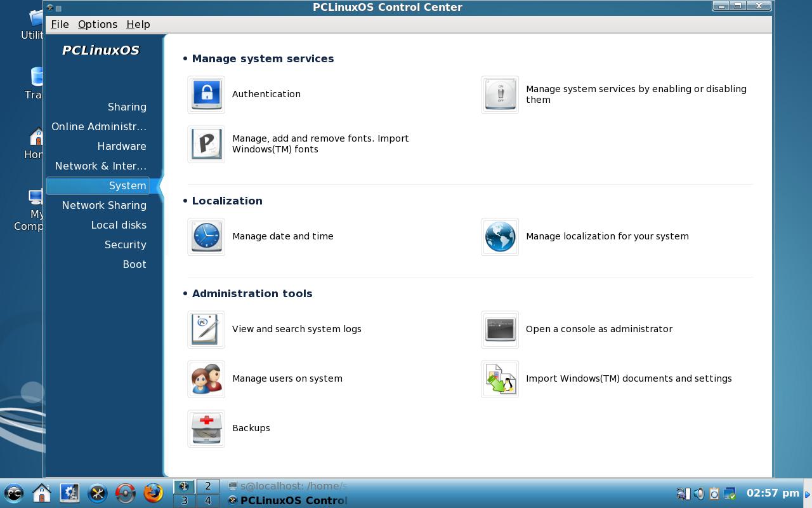Open 'Manage date and time'
Screen dimensions: 812x508
click(283, 236)
